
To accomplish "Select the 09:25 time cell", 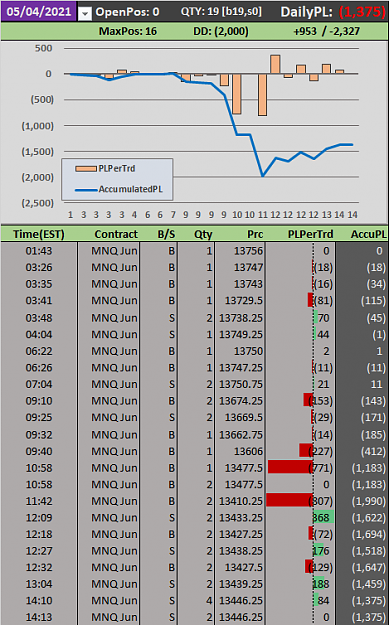I will click(x=39, y=417).
